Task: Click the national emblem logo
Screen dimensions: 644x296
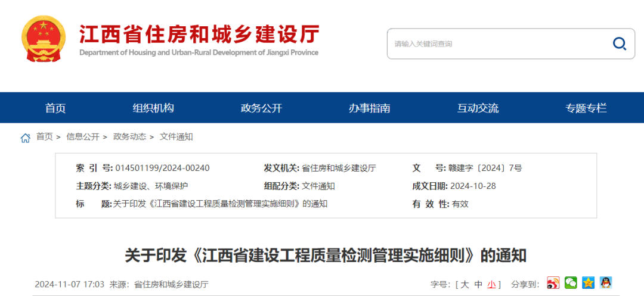Action: coord(44,39)
